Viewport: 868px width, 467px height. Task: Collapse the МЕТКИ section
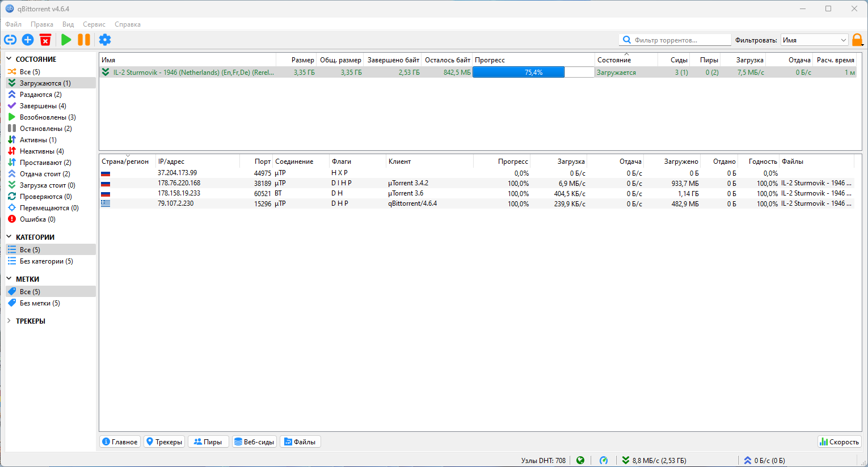tap(9, 279)
